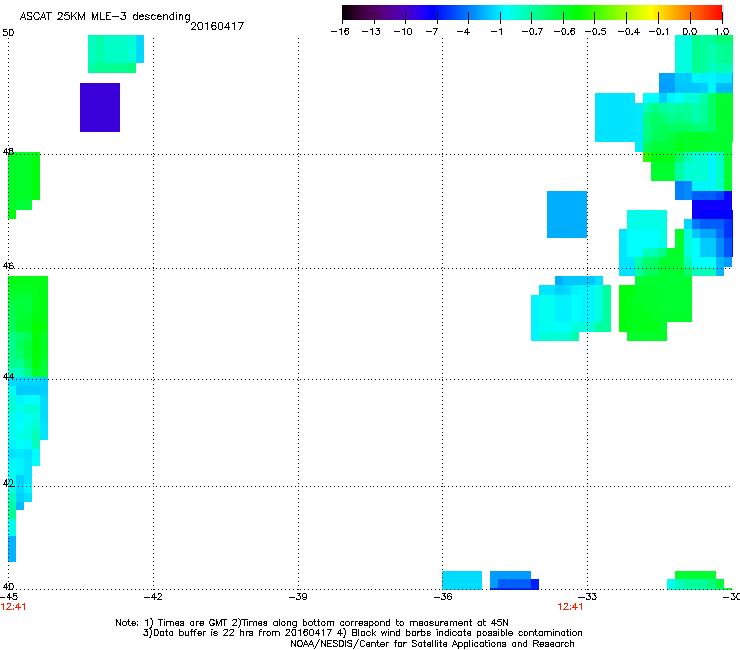Screen dimensions: 740x650
Task: Click the color scale label '-16'
Action: pos(340,32)
